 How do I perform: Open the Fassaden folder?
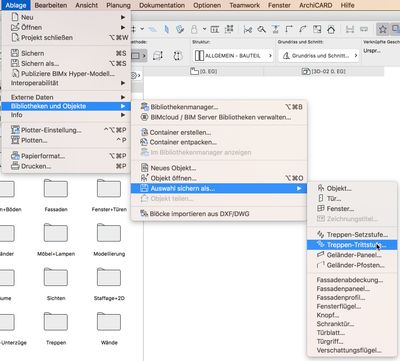56,189
